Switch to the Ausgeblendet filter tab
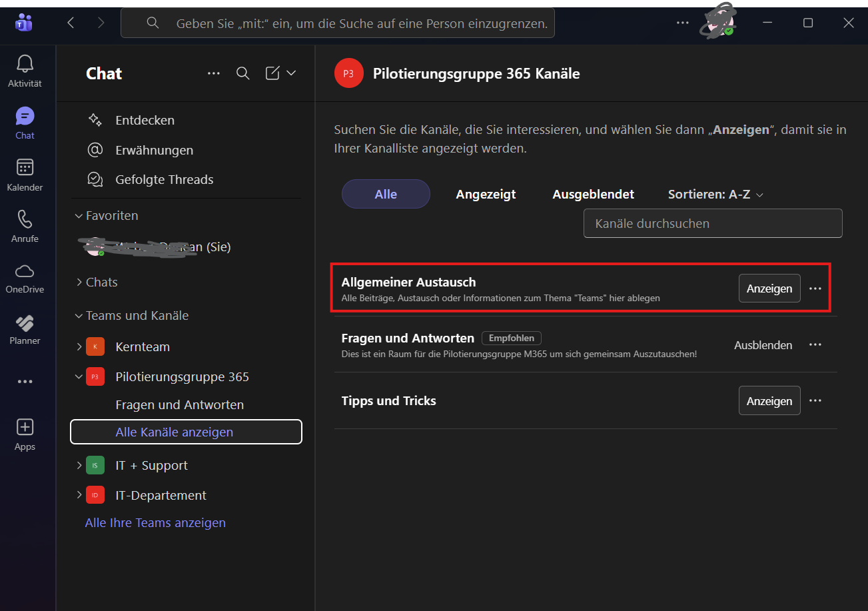The width and height of the screenshot is (868, 611). pos(593,195)
